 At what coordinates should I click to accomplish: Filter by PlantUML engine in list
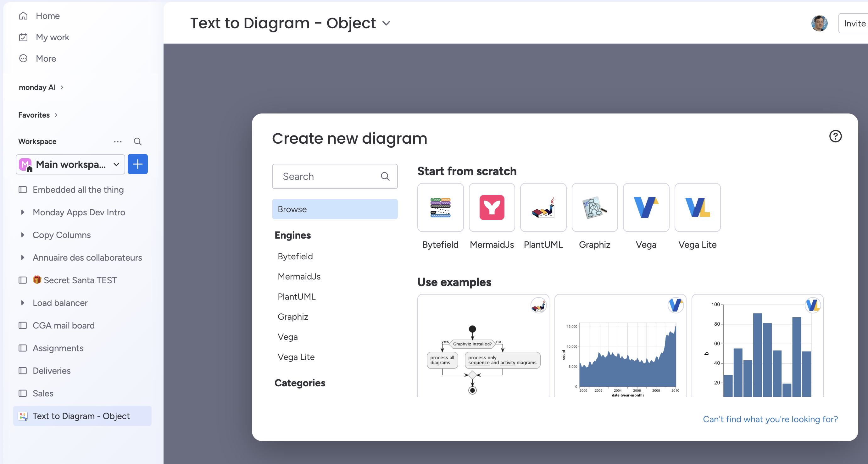click(x=297, y=297)
